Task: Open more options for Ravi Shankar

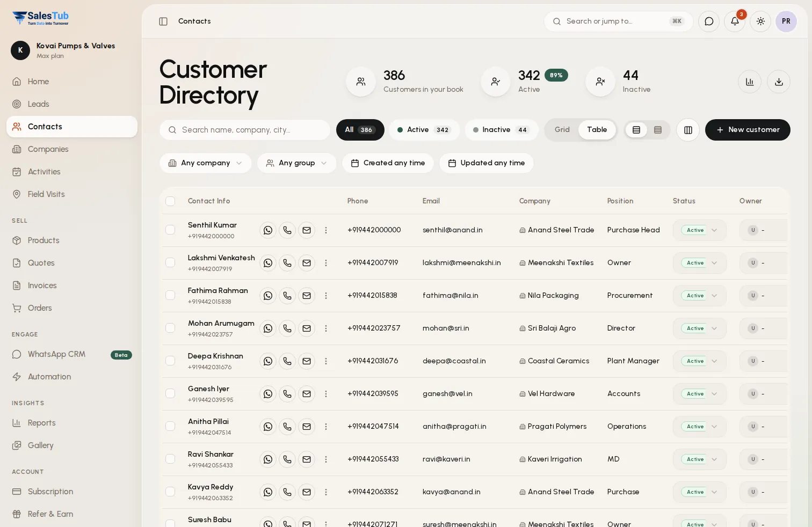Action: (x=326, y=459)
